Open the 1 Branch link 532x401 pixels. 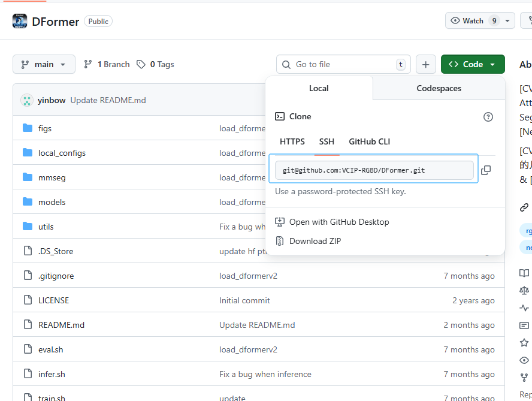[x=107, y=64]
